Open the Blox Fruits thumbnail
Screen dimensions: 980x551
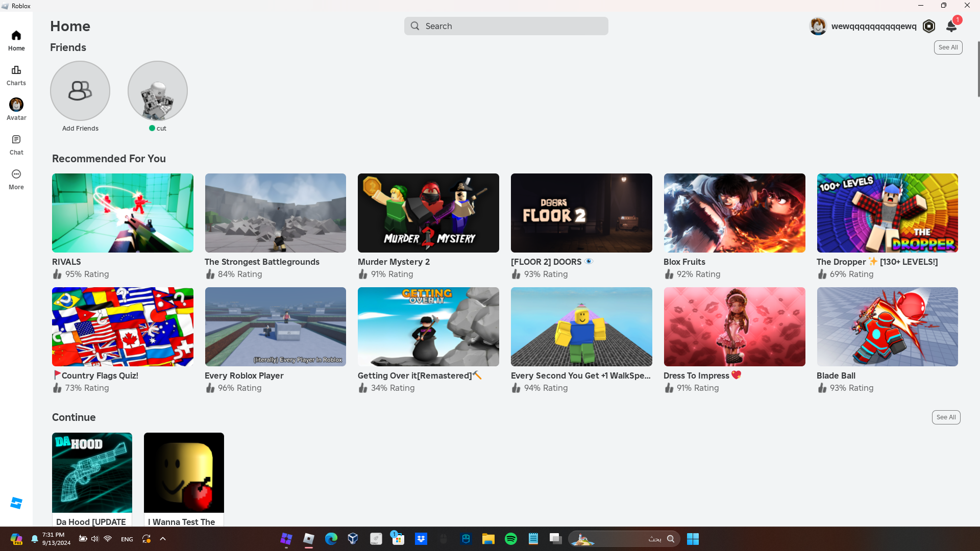(x=734, y=213)
